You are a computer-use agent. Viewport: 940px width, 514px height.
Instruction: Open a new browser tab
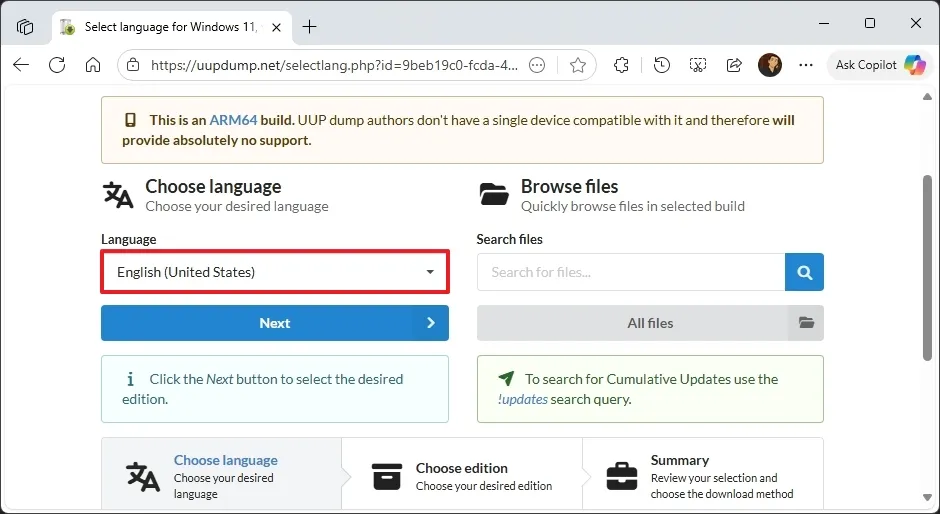tap(310, 27)
